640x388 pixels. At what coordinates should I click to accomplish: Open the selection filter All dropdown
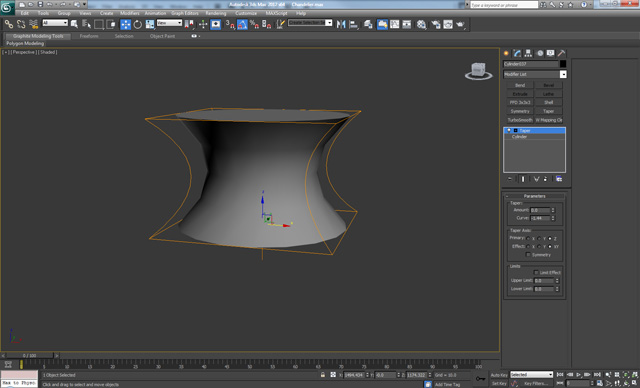(x=55, y=23)
